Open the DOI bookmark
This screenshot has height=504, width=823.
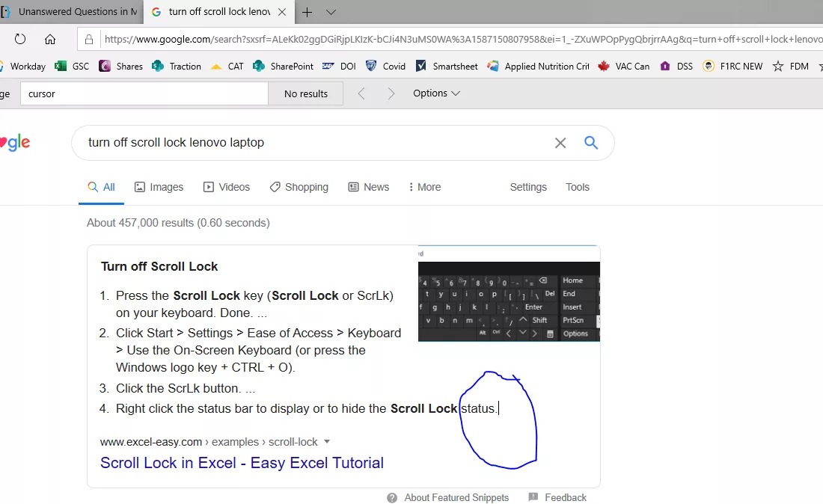(339, 66)
